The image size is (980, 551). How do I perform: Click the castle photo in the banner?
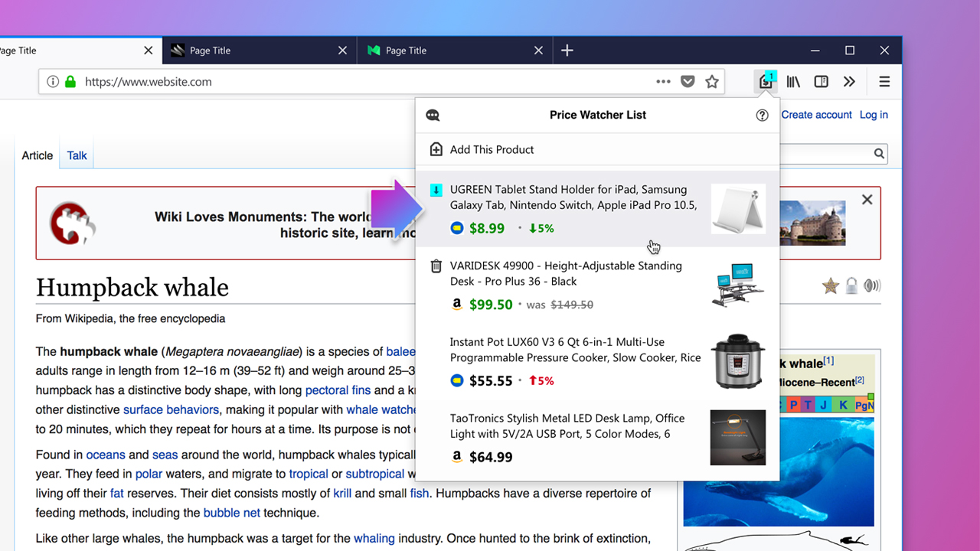(x=812, y=223)
